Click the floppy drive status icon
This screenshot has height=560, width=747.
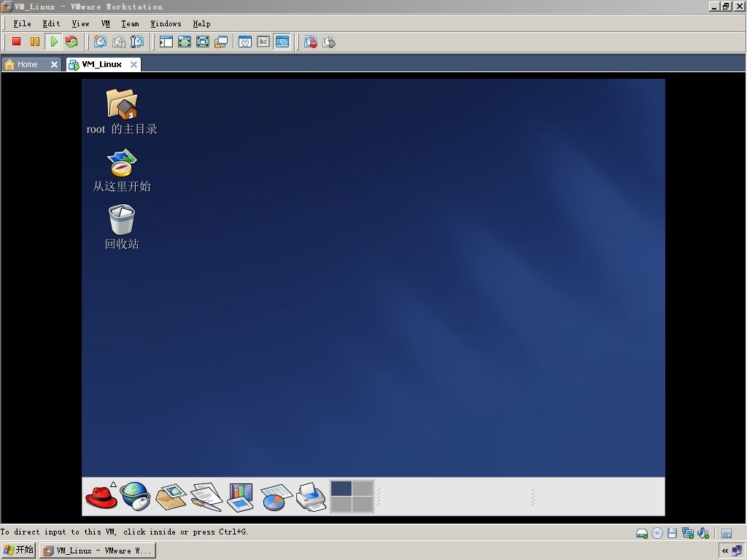pyautogui.click(x=672, y=533)
